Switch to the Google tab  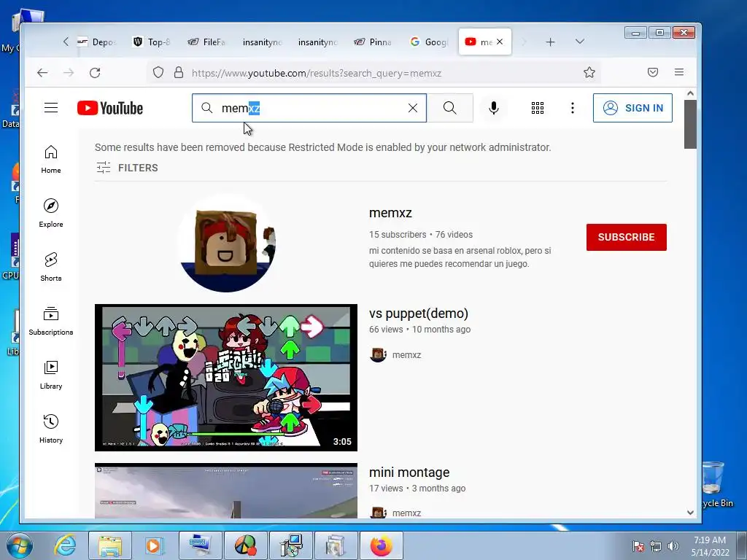429,42
